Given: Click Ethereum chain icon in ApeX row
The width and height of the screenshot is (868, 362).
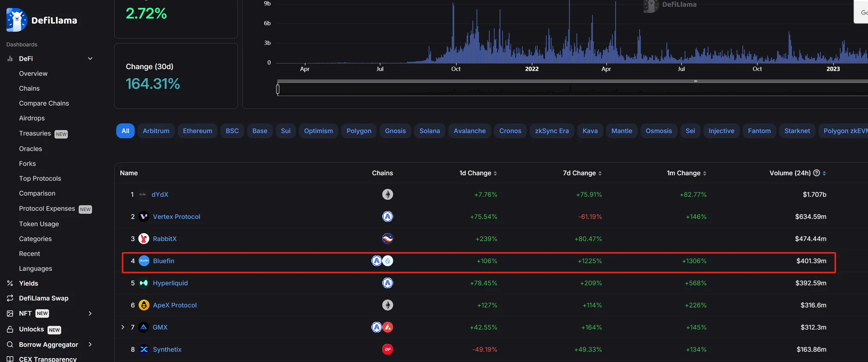Looking at the screenshot, I should 387,305.
